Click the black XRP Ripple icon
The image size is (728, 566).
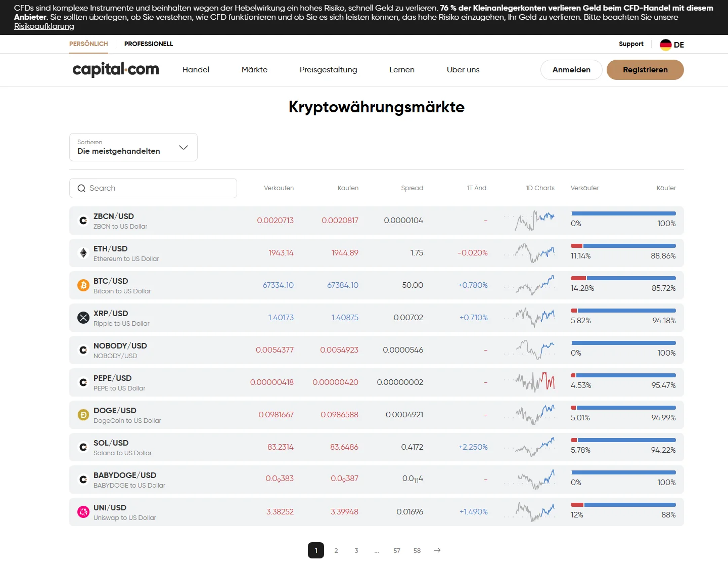pyautogui.click(x=83, y=318)
